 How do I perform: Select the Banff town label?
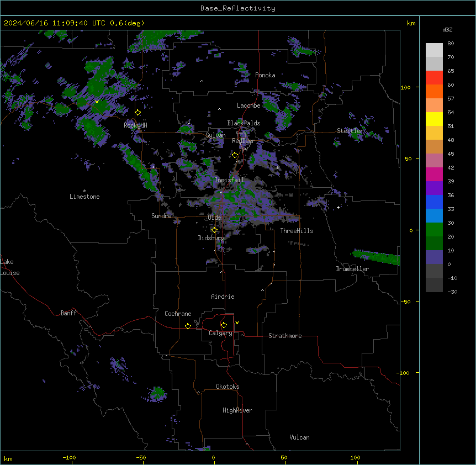click(x=68, y=313)
